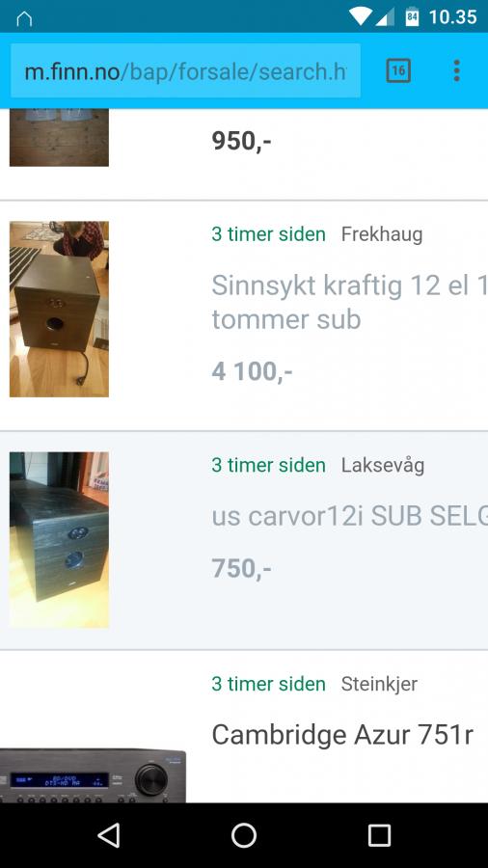Image resolution: width=488 pixels, height=868 pixels.
Task: Tap the Android back navigation button
Action: [108, 835]
